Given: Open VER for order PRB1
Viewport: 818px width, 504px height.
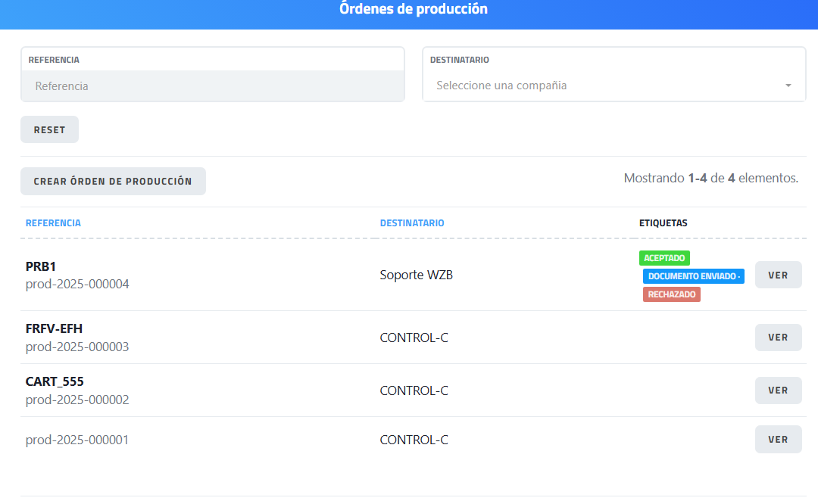Looking at the screenshot, I should 778,275.
